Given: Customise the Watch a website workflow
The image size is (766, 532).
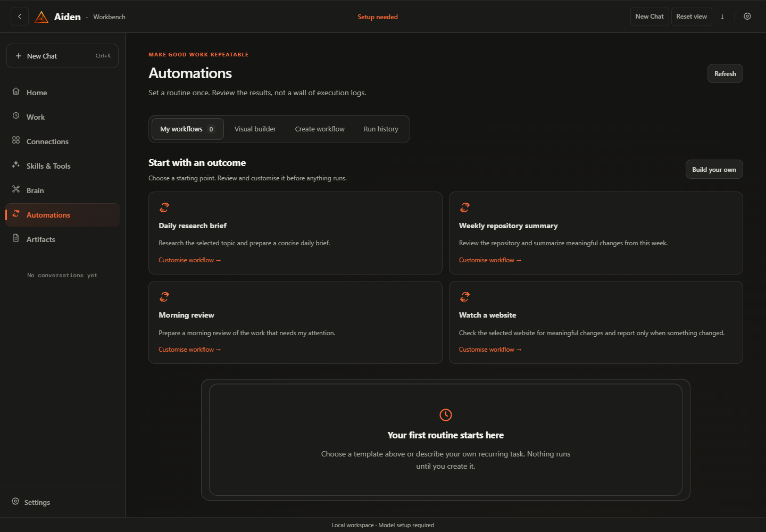Looking at the screenshot, I should [x=490, y=350].
